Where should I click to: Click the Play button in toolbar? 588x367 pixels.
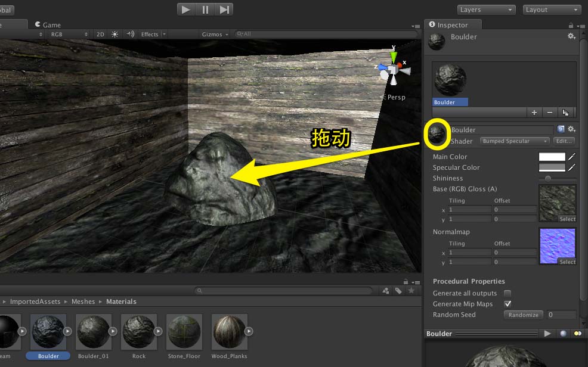(x=186, y=10)
